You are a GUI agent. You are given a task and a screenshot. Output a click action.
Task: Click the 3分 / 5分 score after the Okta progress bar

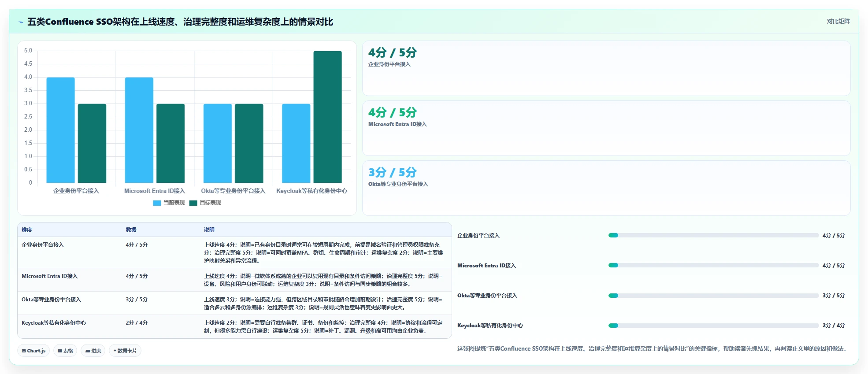(x=834, y=296)
